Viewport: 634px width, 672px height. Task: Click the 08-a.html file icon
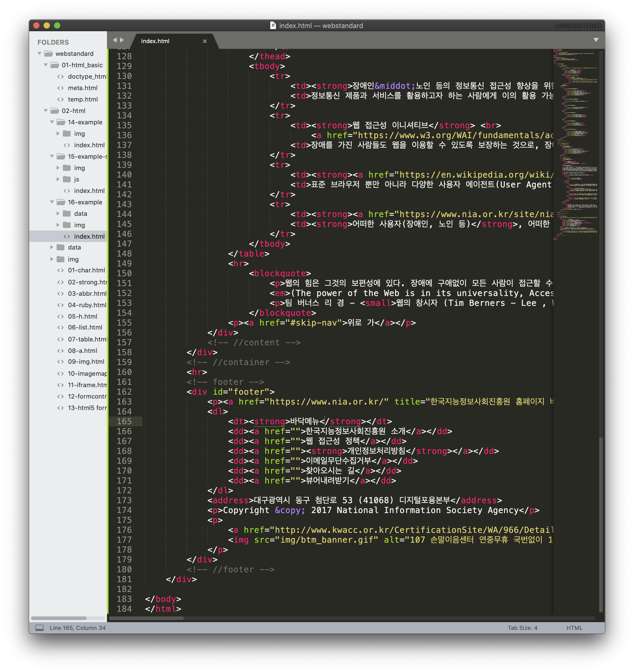coord(60,351)
